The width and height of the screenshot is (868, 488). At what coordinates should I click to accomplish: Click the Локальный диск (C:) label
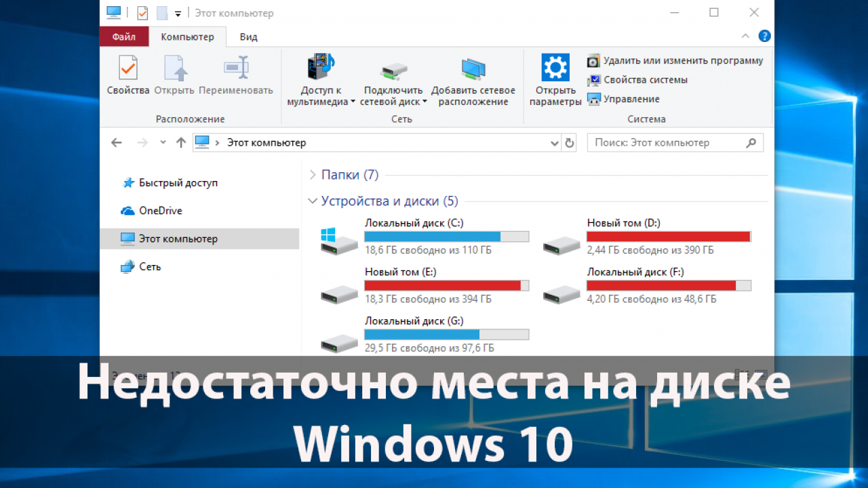414,223
